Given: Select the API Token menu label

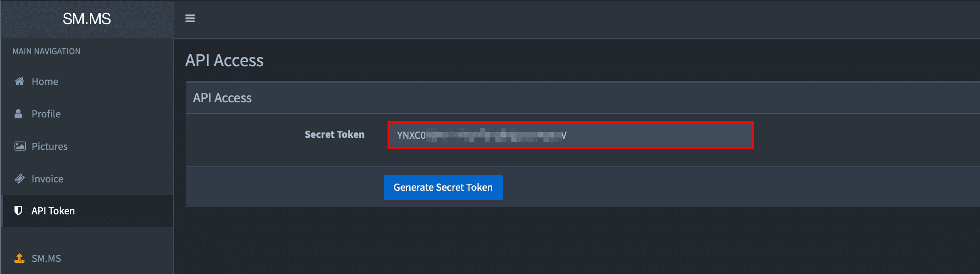Looking at the screenshot, I should (53, 211).
